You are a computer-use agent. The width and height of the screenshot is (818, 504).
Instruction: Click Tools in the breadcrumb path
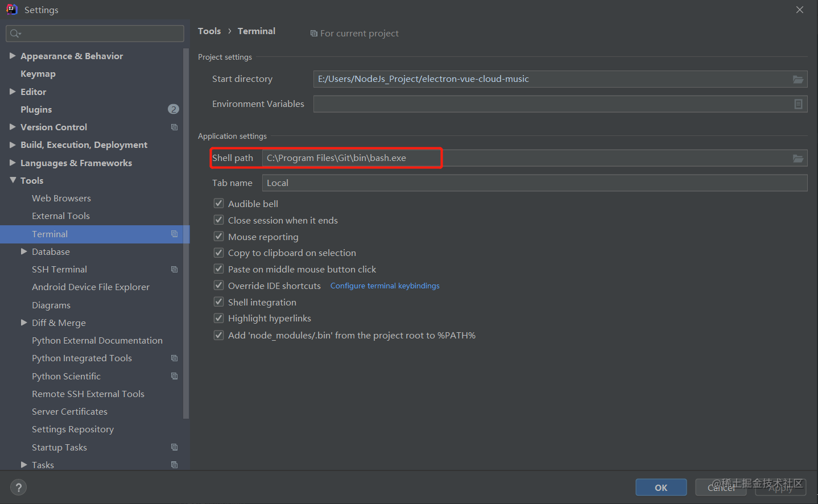[x=209, y=31]
